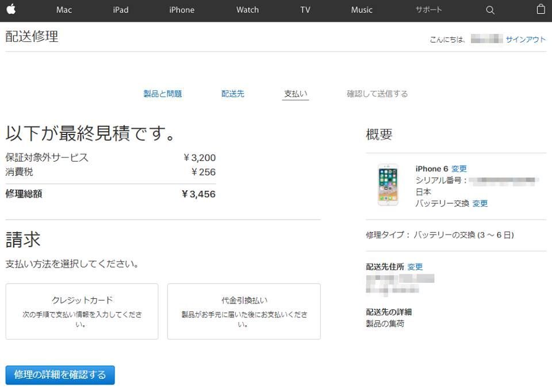Return to the 配送先 step
552x392 pixels.
(x=233, y=94)
